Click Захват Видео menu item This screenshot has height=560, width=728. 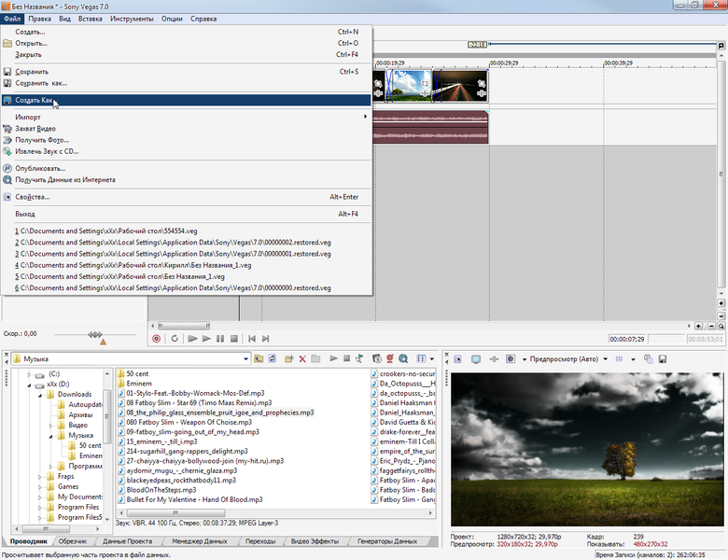[186, 129]
